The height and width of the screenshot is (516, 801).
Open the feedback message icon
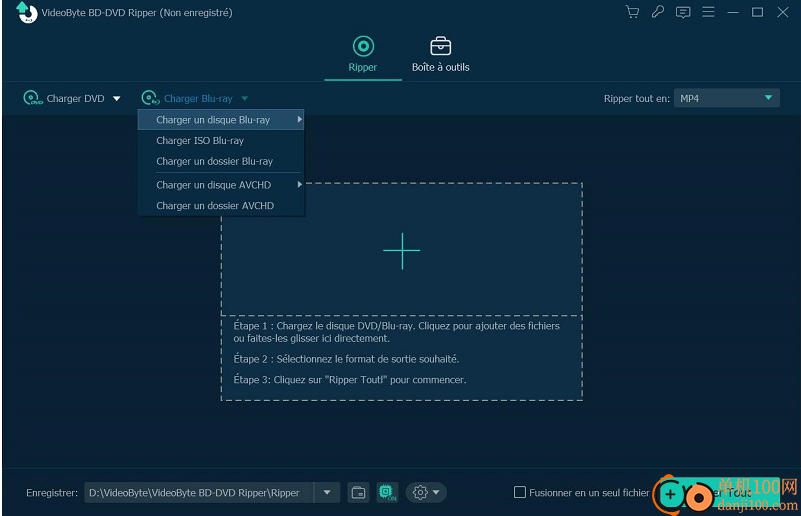(x=683, y=12)
